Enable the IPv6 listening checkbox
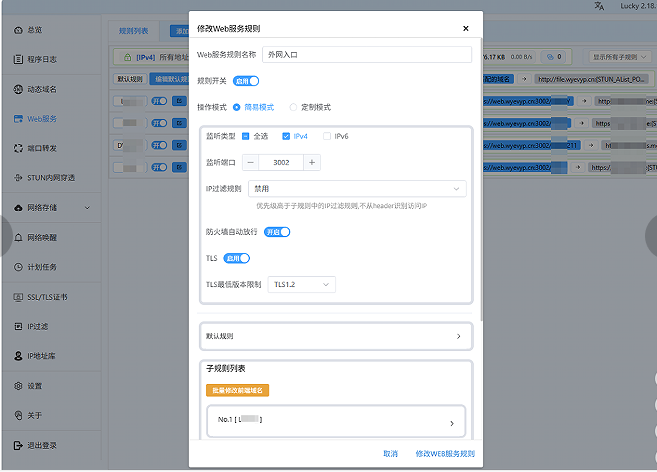Image resolution: width=657 pixels, height=472 pixels. [x=327, y=136]
